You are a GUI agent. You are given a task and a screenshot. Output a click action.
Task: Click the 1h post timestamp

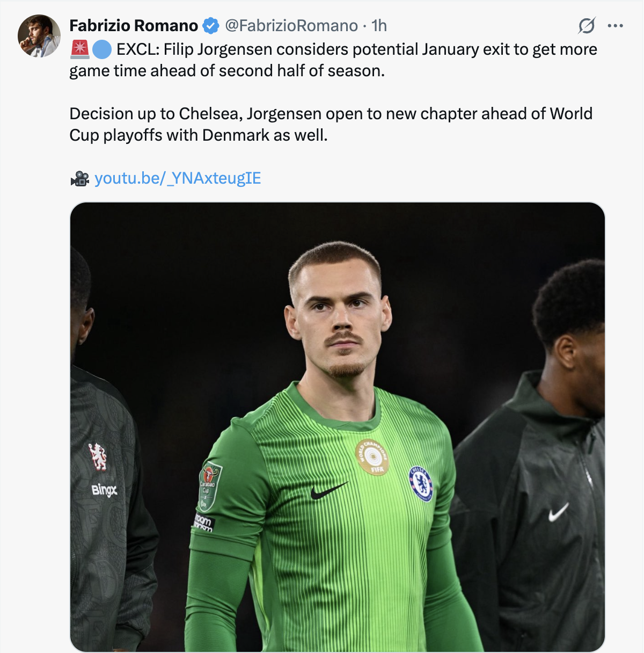click(x=379, y=26)
